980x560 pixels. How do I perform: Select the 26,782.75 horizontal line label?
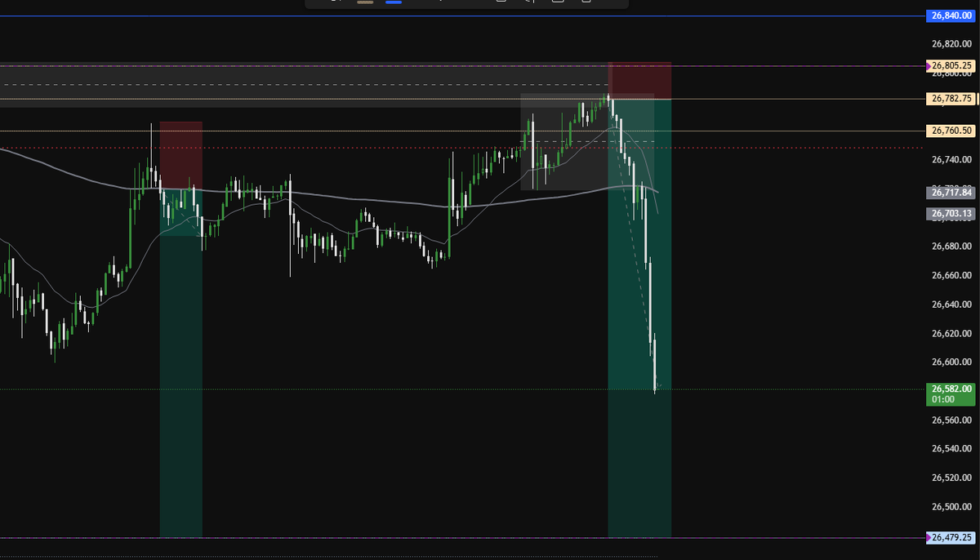click(x=951, y=99)
